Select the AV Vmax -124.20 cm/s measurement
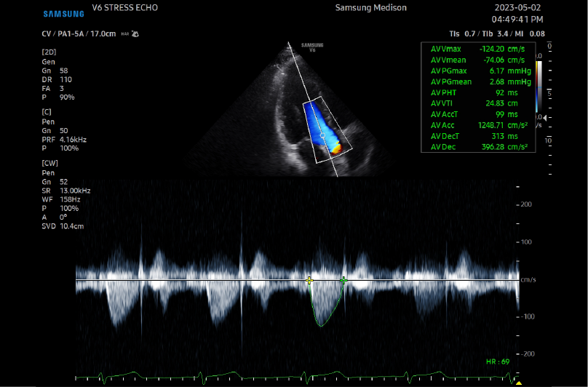Image resolution: width=588 pixels, height=387 pixels. pos(477,49)
